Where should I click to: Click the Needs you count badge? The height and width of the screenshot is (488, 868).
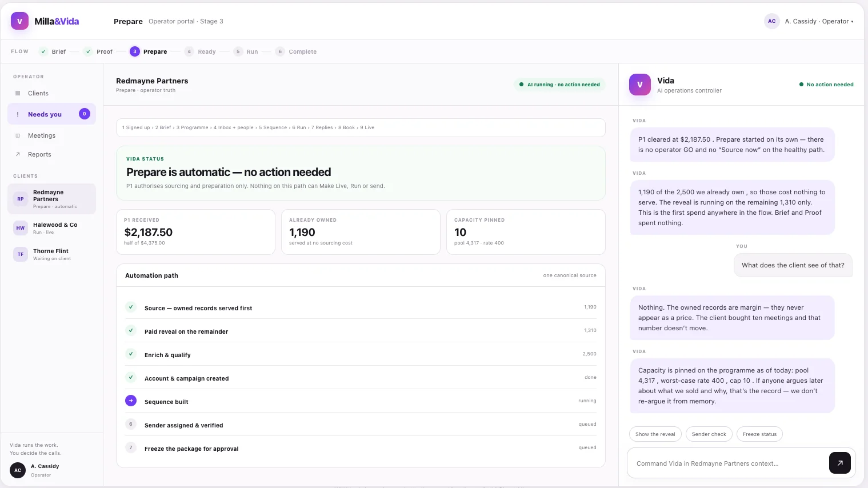[x=85, y=114]
